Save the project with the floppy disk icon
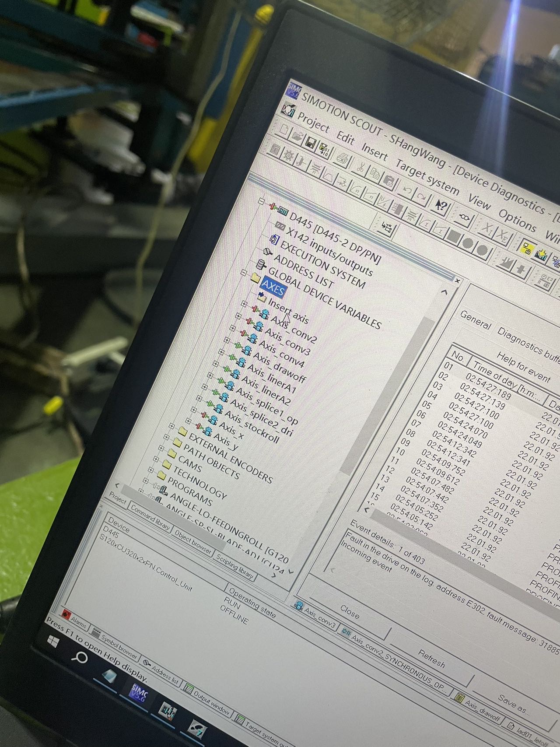 311,143
